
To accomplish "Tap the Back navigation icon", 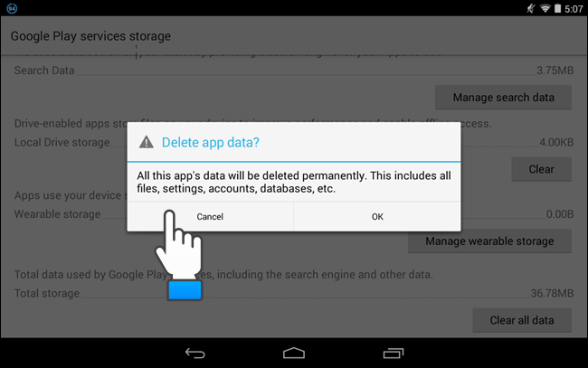I will coord(195,351).
